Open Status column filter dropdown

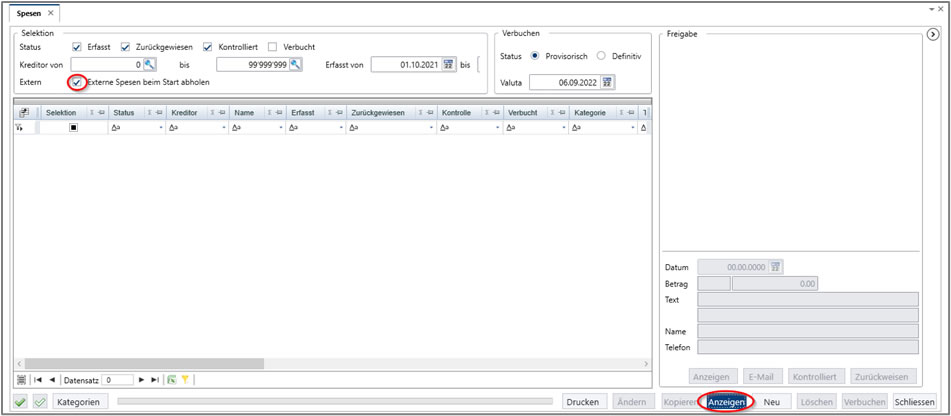click(161, 128)
